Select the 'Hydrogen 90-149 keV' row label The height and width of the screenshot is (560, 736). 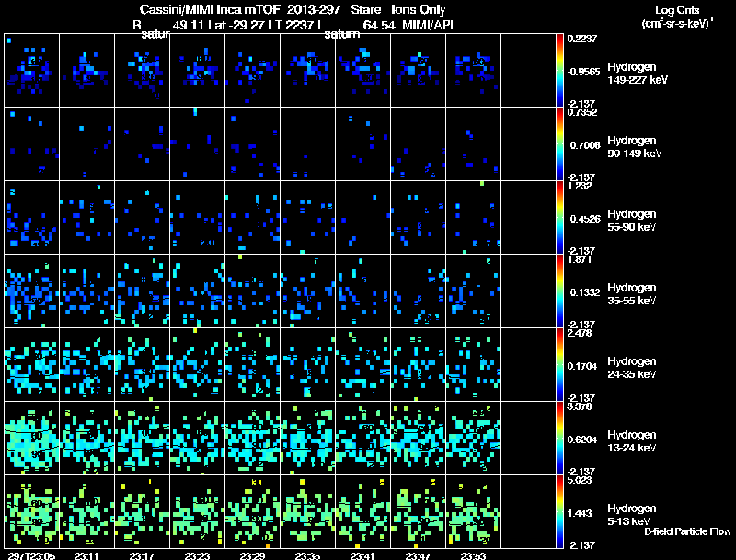pos(635,147)
